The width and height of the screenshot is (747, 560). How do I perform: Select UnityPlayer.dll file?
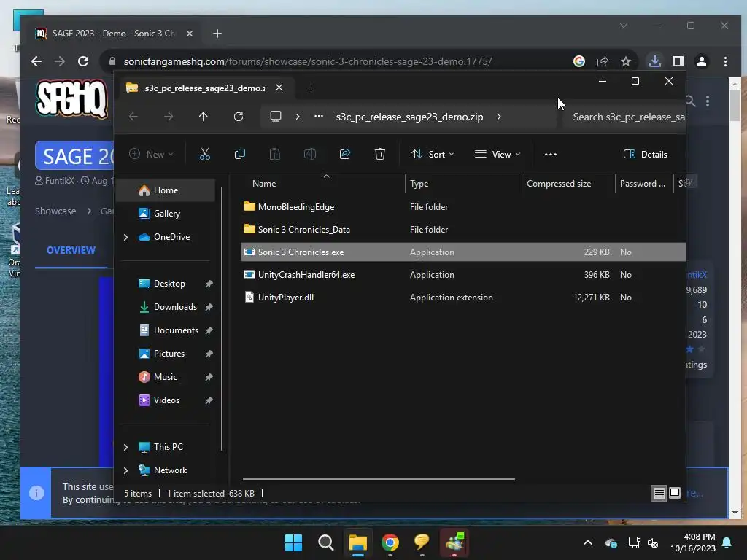[463, 297]
